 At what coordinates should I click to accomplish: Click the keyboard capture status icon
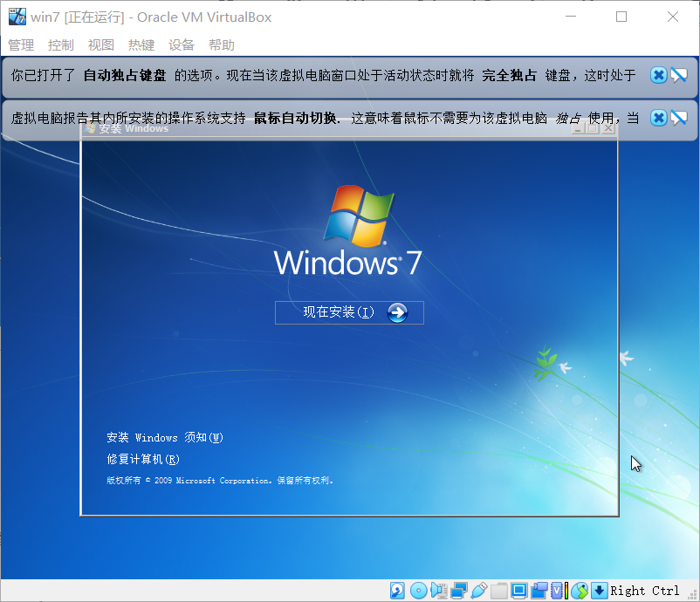point(600,591)
